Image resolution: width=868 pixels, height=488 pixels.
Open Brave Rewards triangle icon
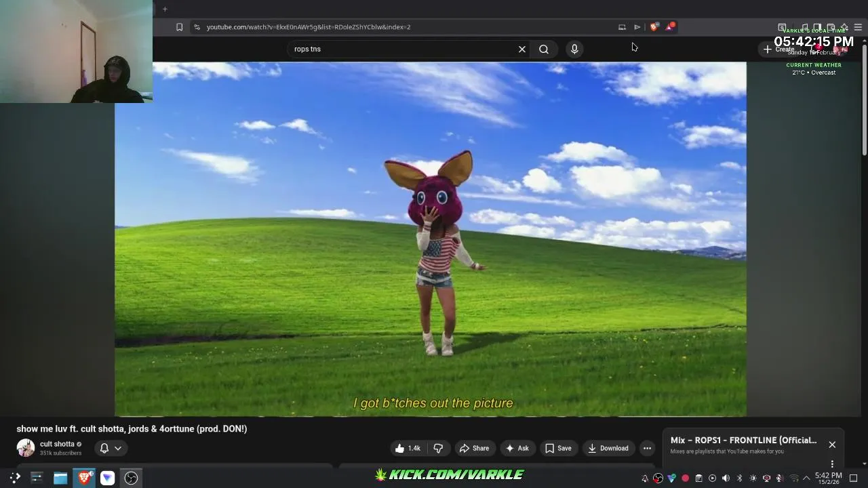coord(670,26)
